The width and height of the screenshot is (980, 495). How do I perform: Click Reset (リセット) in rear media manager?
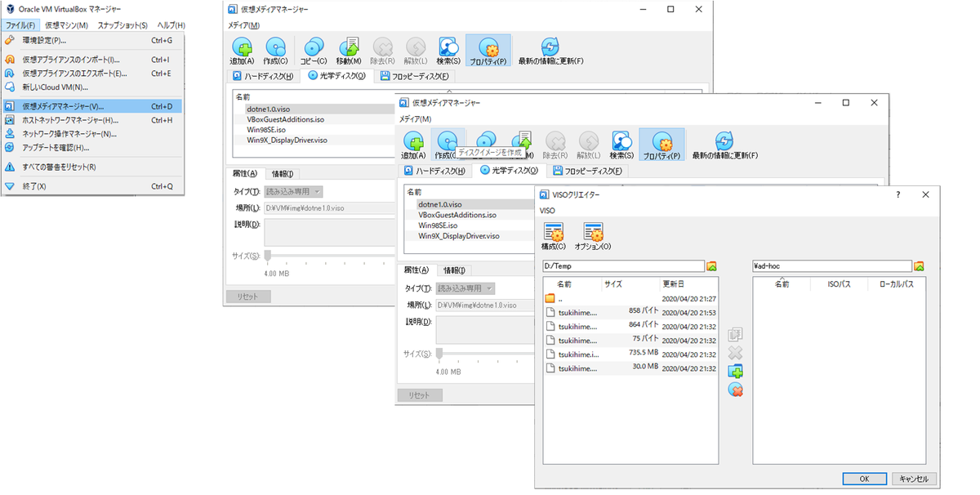pos(247,297)
